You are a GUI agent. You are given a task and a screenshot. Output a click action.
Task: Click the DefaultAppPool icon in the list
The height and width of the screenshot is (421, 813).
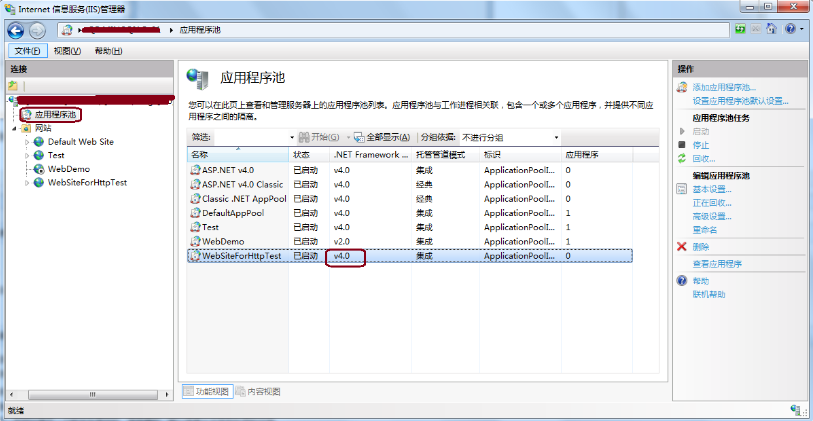click(195, 213)
